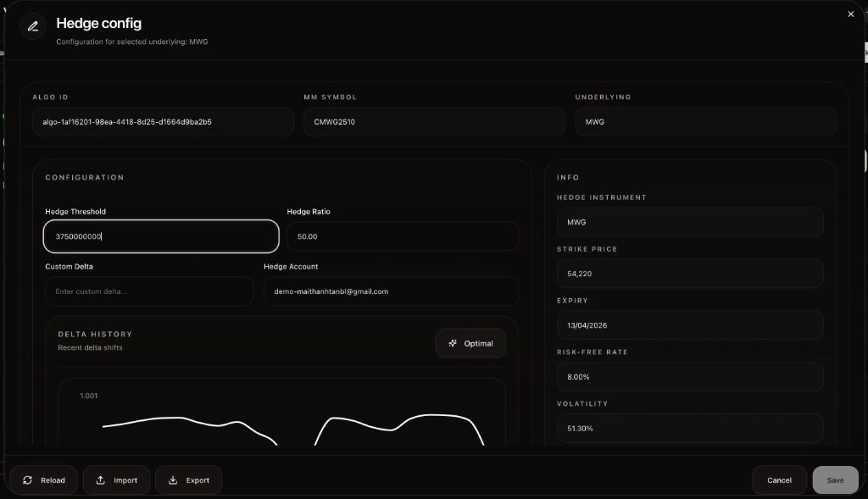Click the Cancel button
The height and width of the screenshot is (499, 868).
click(779, 480)
